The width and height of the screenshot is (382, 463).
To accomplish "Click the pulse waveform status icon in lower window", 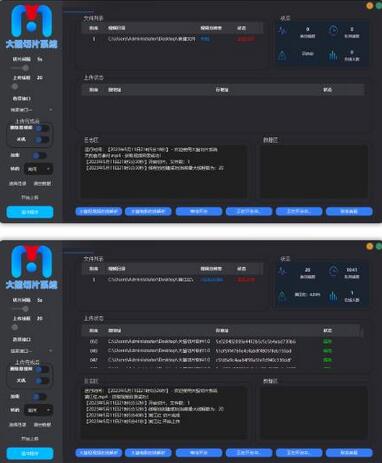I will (x=283, y=272).
